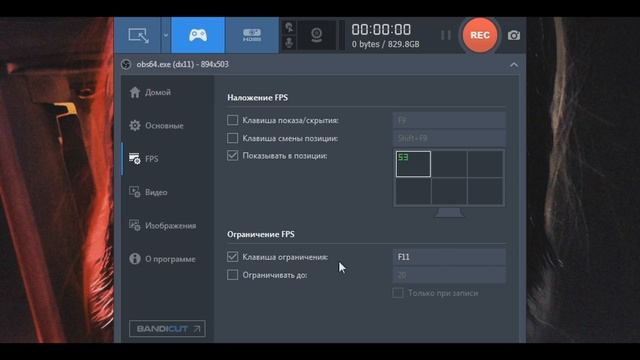Open the Основные settings tab
Screen dimensions: 640x360
(167, 126)
